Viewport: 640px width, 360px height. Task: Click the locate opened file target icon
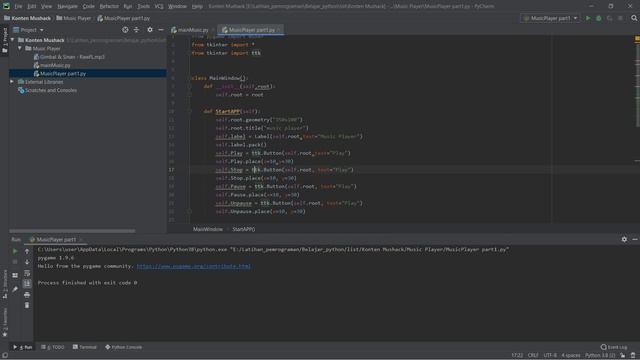click(125, 30)
